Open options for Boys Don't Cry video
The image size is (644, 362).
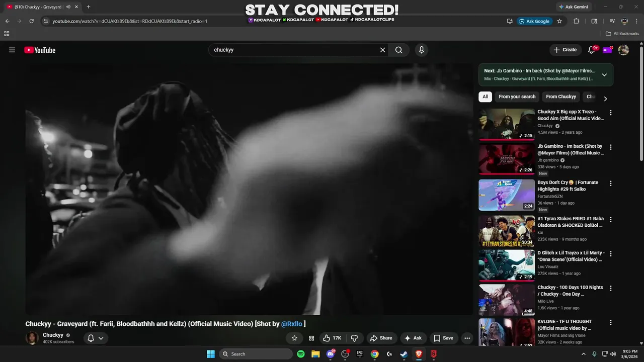coord(611,184)
